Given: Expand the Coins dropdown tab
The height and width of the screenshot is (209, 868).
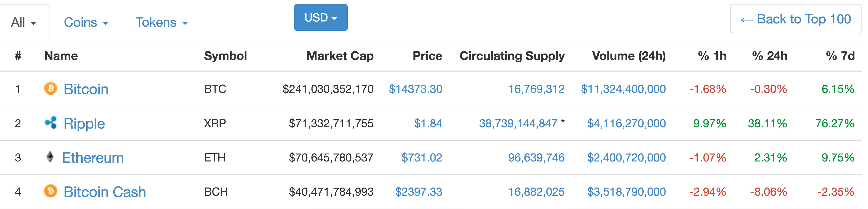Looking at the screenshot, I should (86, 23).
